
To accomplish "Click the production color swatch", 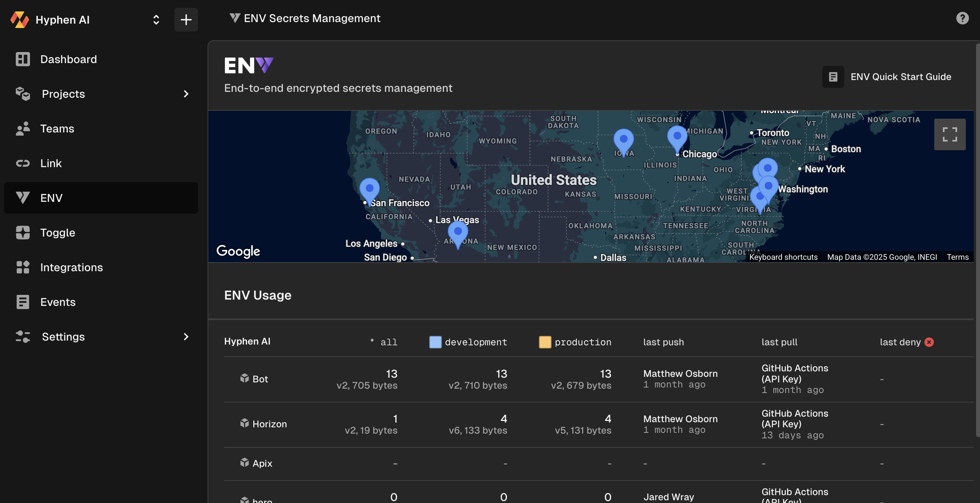I will tap(545, 342).
